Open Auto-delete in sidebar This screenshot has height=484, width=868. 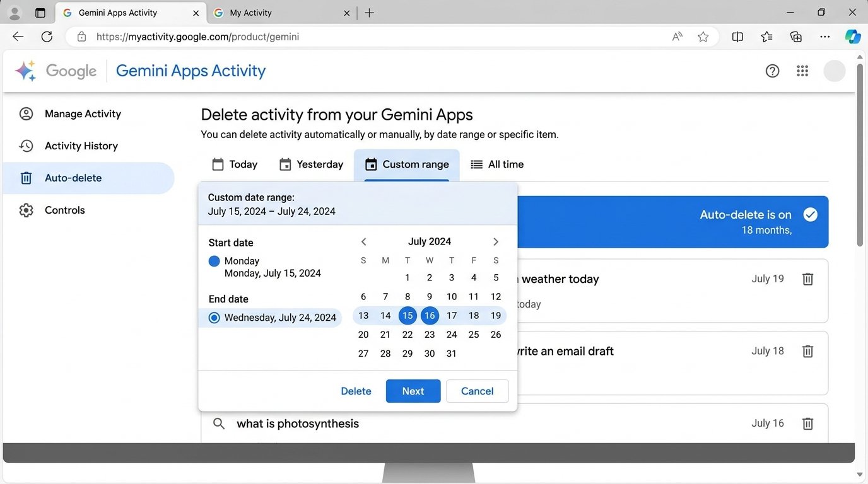pyautogui.click(x=88, y=178)
